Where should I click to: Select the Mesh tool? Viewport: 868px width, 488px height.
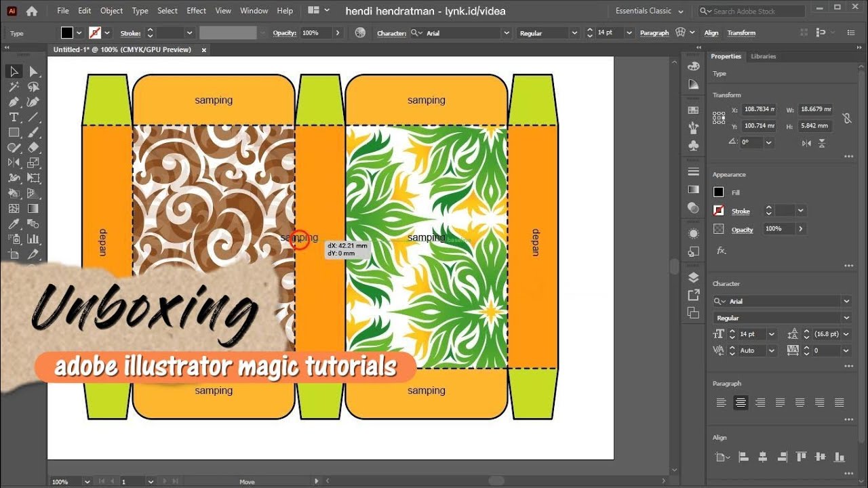point(14,209)
